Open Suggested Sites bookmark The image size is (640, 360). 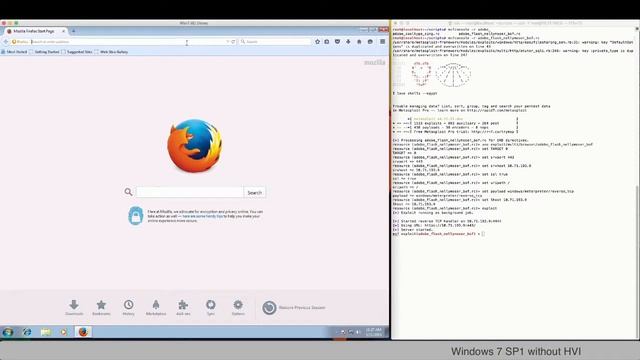point(77,52)
